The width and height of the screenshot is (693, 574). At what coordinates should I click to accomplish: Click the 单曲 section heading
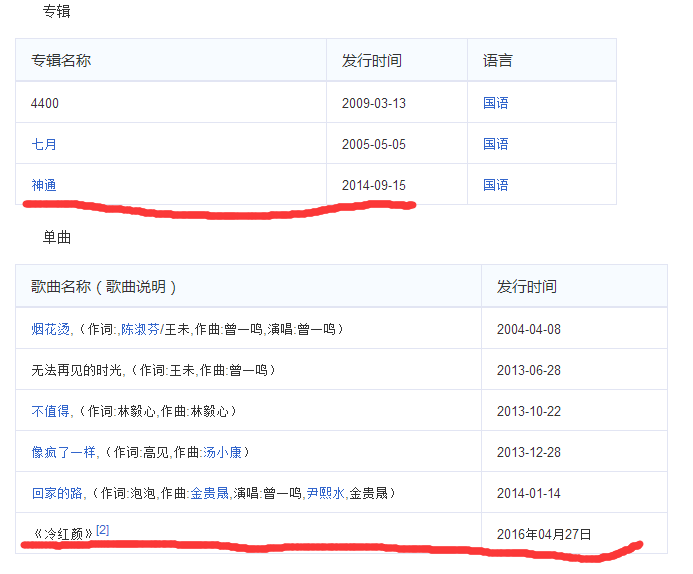coord(57,237)
